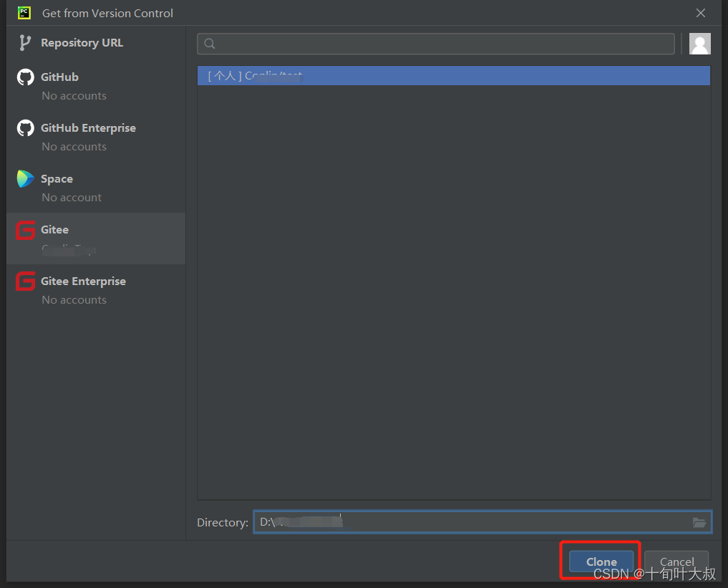This screenshot has width=728, height=588.
Task: Click the red Gitee logo icon
Action: click(x=26, y=230)
